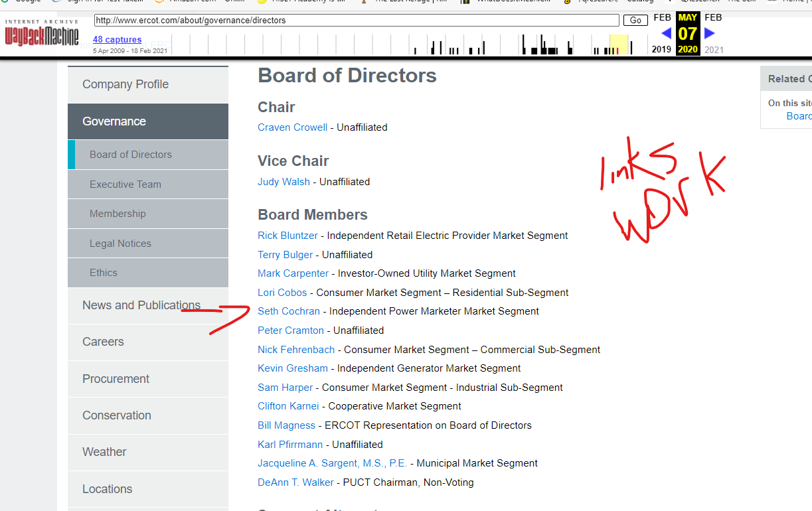Click the FEB month label above 2021
This screenshot has height=511, width=812.
click(x=713, y=18)
